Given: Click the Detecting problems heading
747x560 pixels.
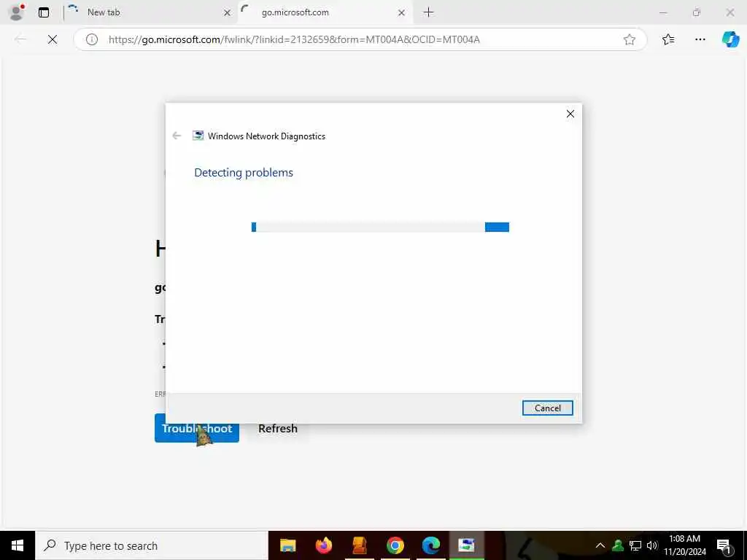Looking at the screenshot, I should coord(244,172).
